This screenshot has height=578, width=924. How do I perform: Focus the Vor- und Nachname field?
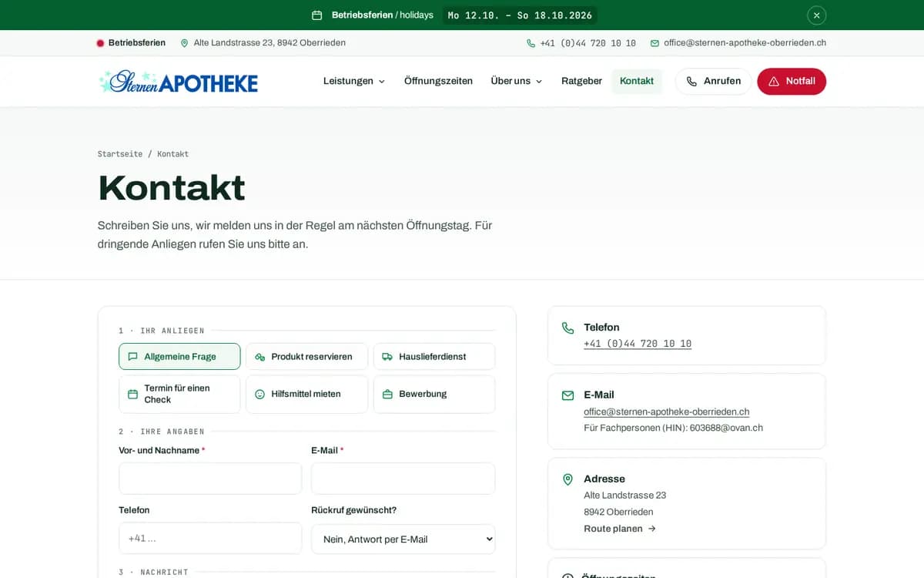click(210, 479)
